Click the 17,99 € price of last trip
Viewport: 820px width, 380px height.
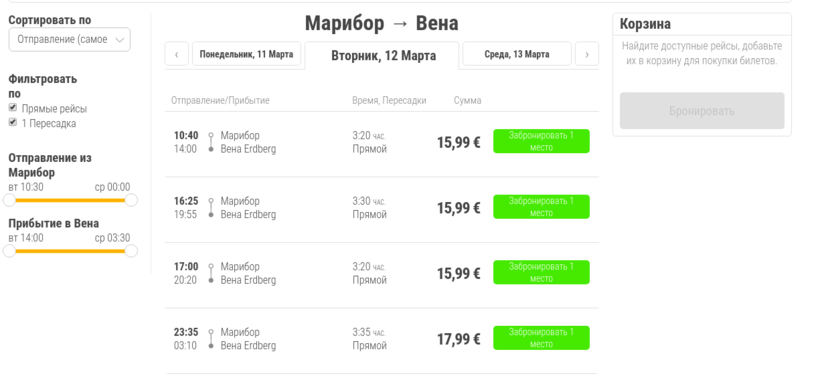459,339
